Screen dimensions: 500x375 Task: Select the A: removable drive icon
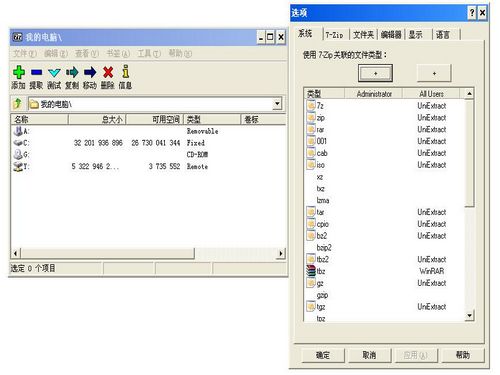coord(18,131)
